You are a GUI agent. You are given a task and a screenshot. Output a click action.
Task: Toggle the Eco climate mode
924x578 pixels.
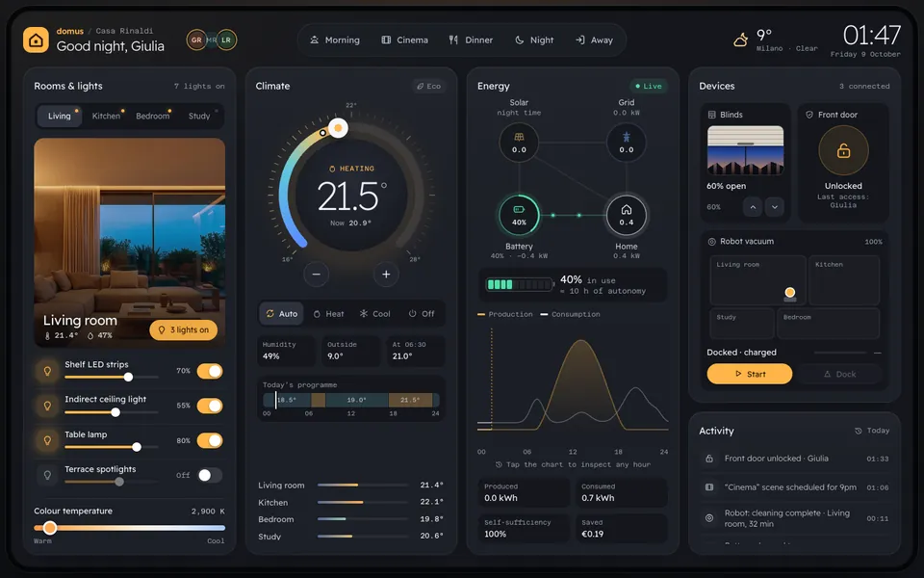428,86
